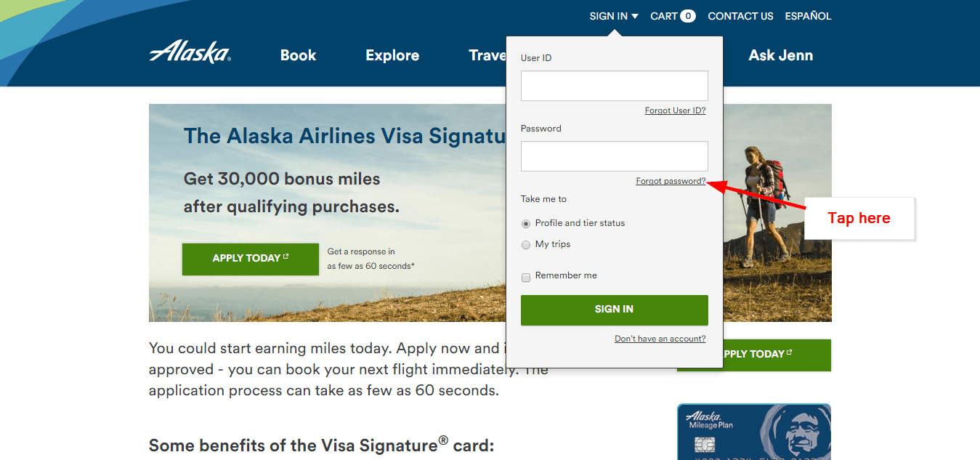The height and width of the screenshot is (460, 980).
Task: Select the "My trips" radio option
Action: coord(525,245)
